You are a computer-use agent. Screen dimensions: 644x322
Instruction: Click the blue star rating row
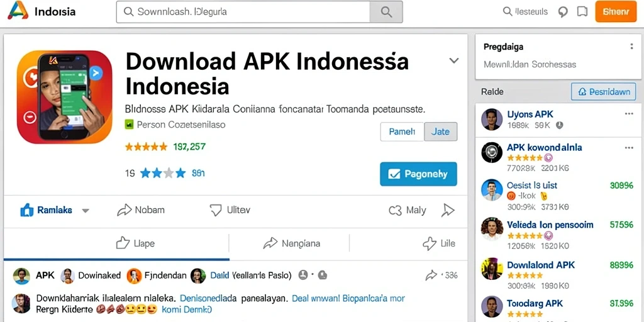(165, 174)
